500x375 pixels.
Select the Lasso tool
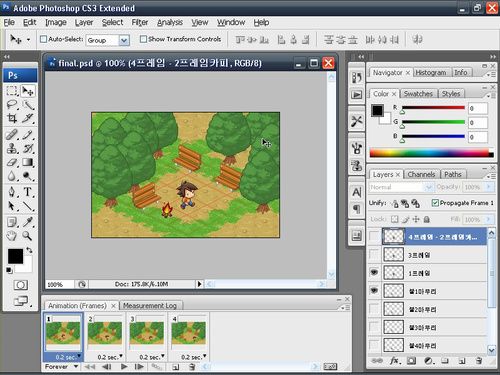click(x=12, y=105)
